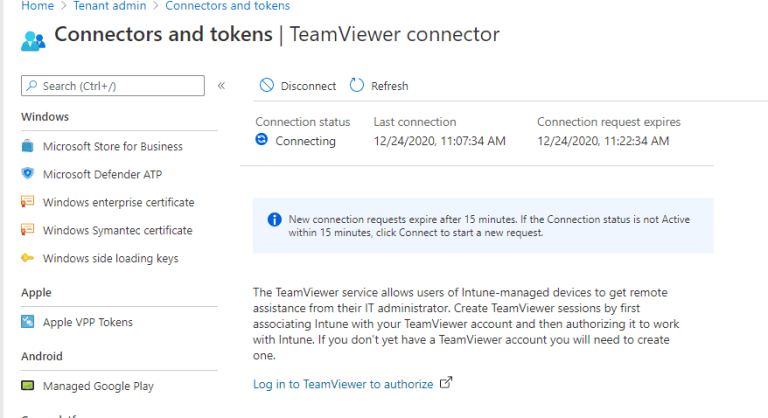
Task: Open Apple VPP Tokens page
Action: tap(87, 322)
